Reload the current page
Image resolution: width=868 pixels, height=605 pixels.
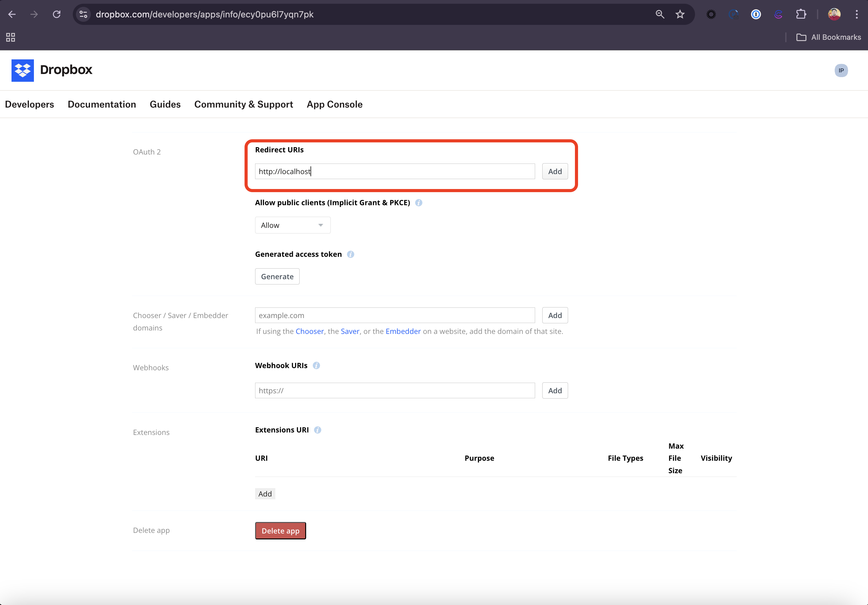click(x=57, y=14)
